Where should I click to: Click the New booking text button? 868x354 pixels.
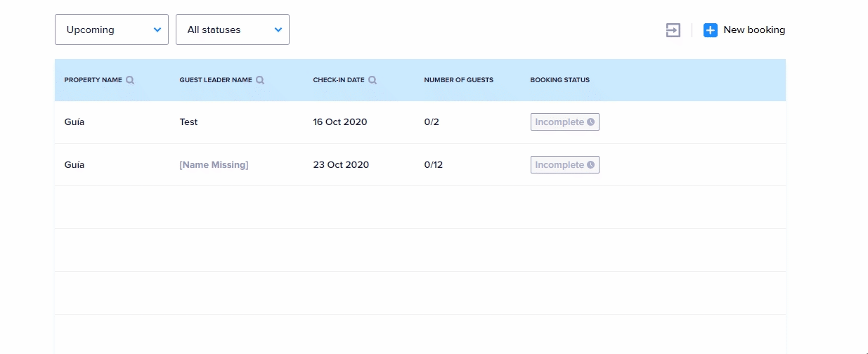click(x=754, y=30)
